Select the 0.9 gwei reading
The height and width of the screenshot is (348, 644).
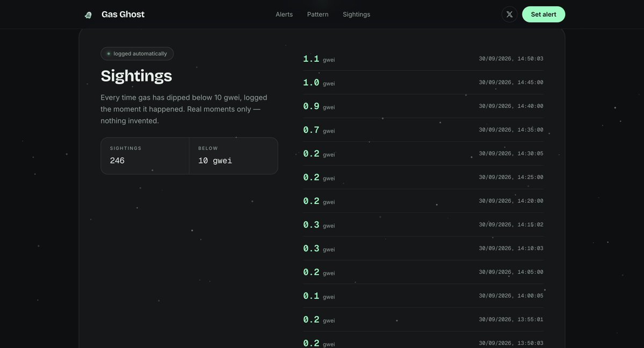(319, 106)
